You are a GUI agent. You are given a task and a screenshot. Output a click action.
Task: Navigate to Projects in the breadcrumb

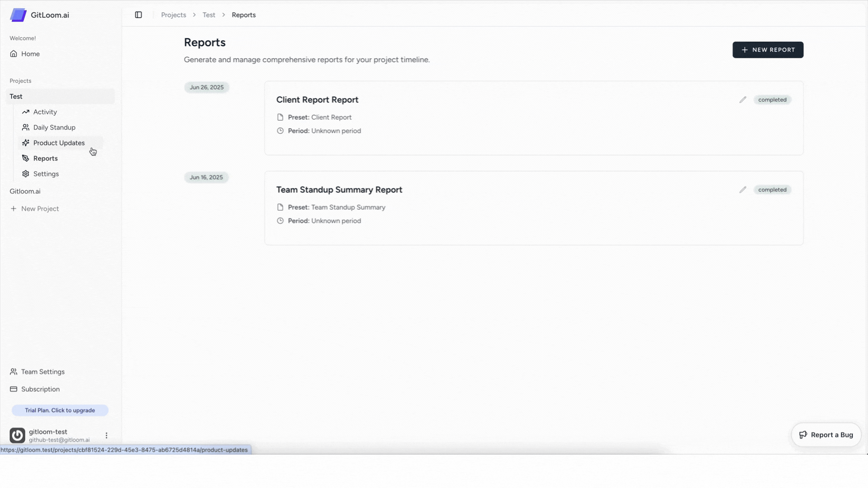173,14
